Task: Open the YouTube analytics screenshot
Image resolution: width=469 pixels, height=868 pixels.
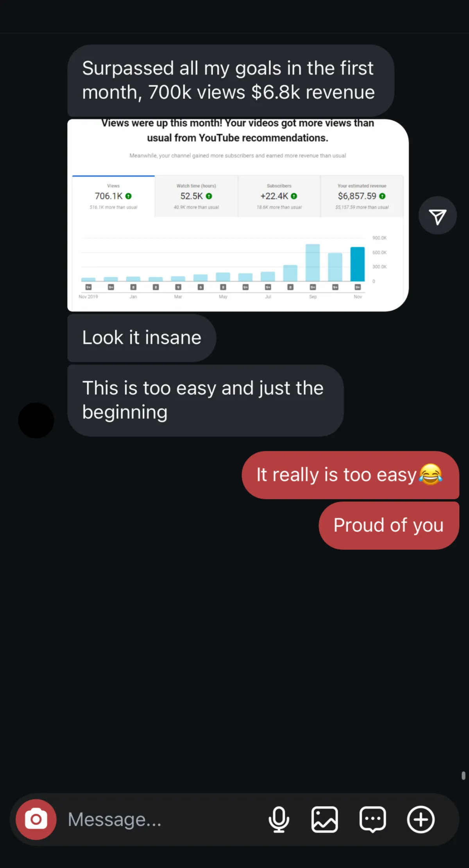Action: pos(238,215)
